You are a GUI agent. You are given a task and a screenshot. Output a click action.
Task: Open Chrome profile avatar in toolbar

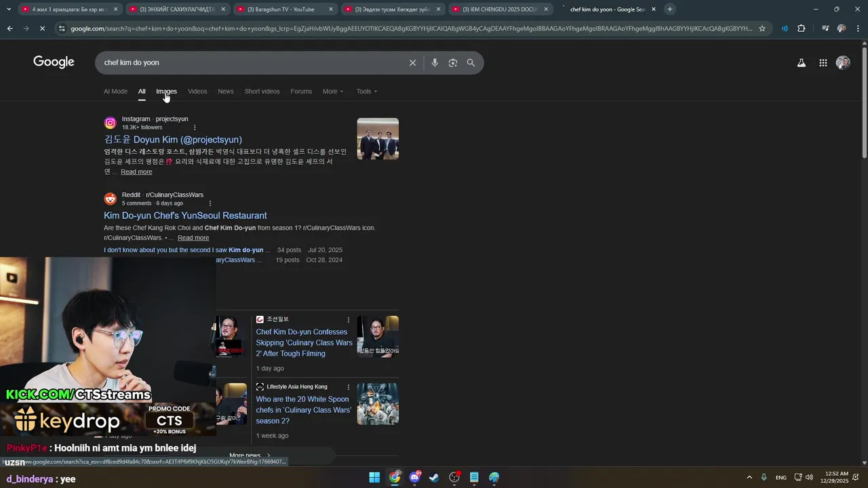click(x=842, y=28)
